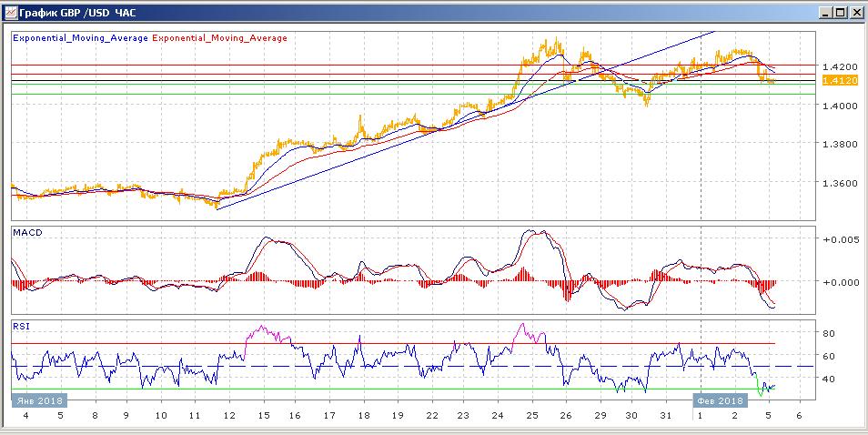Click the MACD indicator panel label

tap(27, 233)
